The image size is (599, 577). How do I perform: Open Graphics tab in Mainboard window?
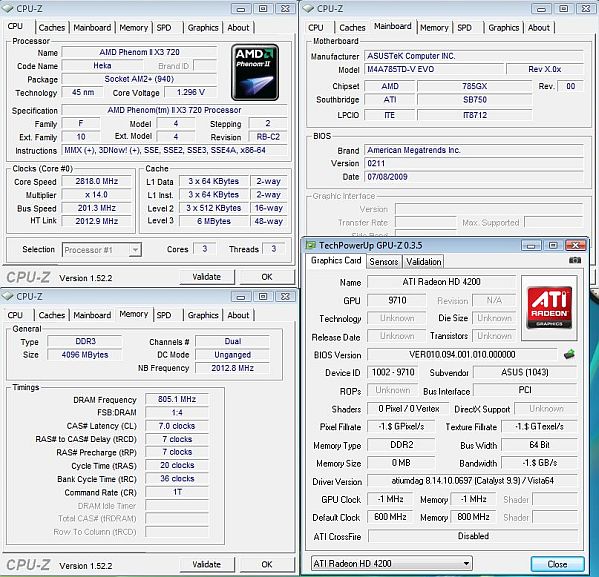point(503,28)
